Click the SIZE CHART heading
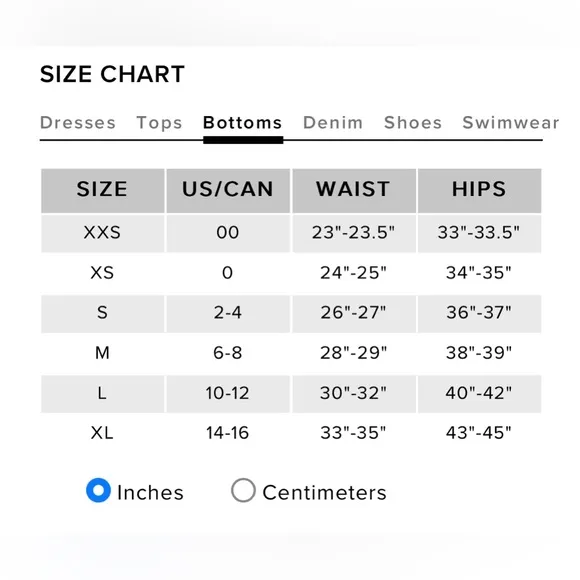Viewport: 580px width, 580px height. (112, 74)
